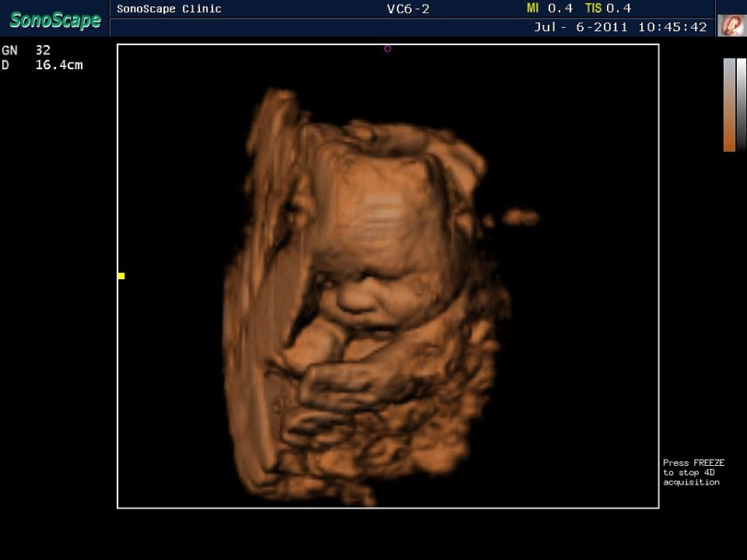Screen dimensions: 747x560
Task: Click the date 'Jul - 6-2011'
Action: [x=580, y=27]
